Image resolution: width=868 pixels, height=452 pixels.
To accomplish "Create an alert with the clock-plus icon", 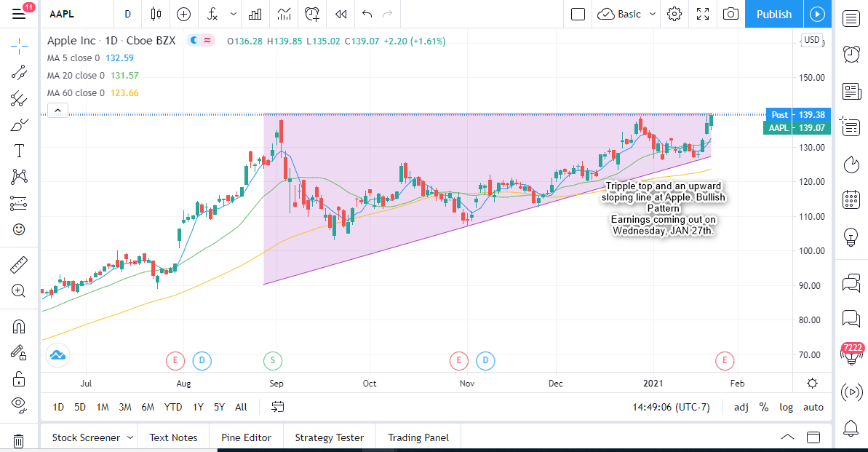I will click(x=312, y=14).
